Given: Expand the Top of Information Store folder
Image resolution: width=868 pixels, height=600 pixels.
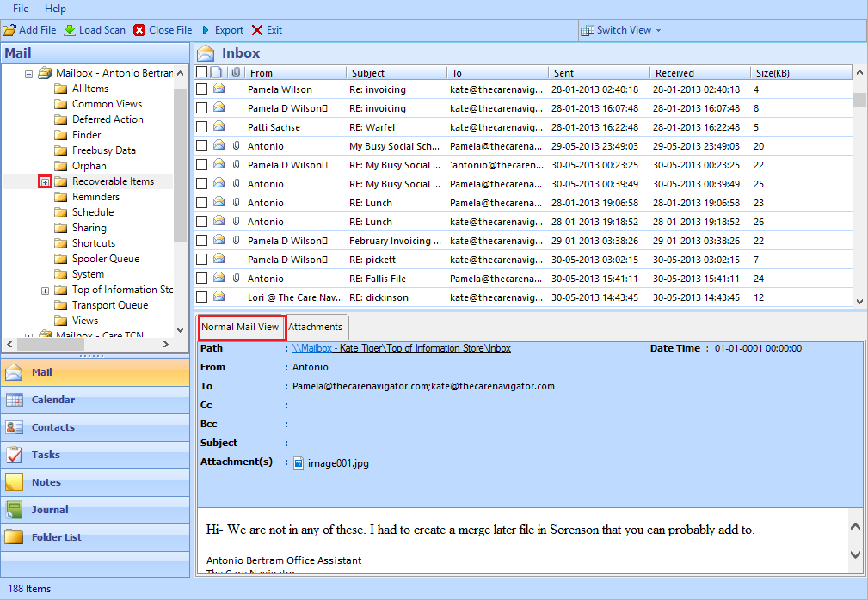Looking at the screenshot, I should [x=46, y=291].
